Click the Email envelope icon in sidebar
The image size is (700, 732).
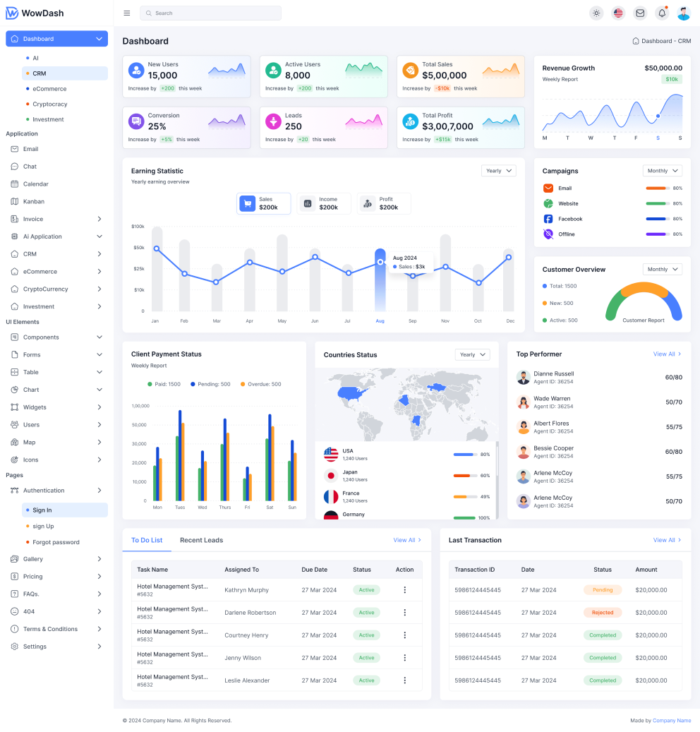tap(15, 149)
